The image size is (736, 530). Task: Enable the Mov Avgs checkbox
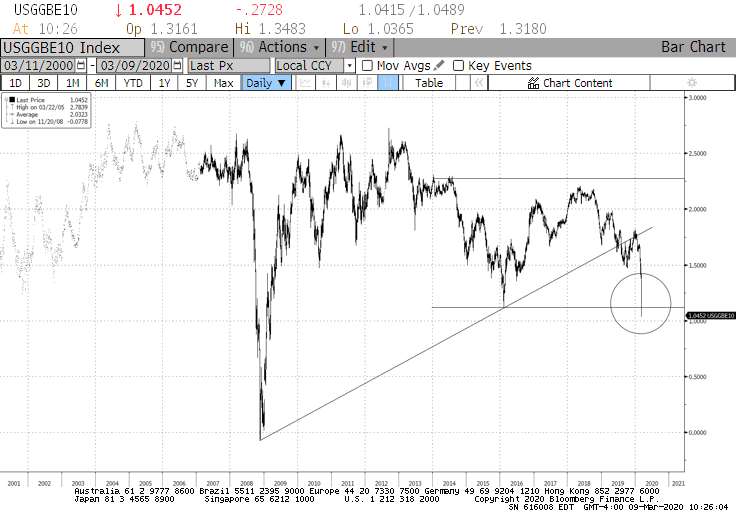point(367,65)
